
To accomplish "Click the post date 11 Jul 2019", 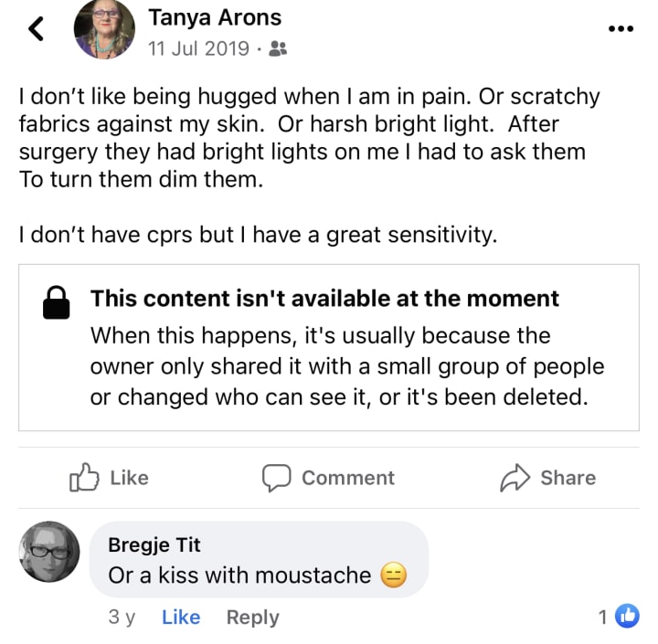I will tap(198, 49).
